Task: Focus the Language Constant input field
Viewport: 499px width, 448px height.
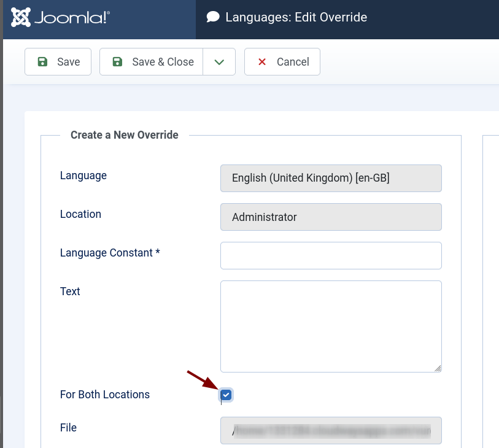Action: pos(331,255)
